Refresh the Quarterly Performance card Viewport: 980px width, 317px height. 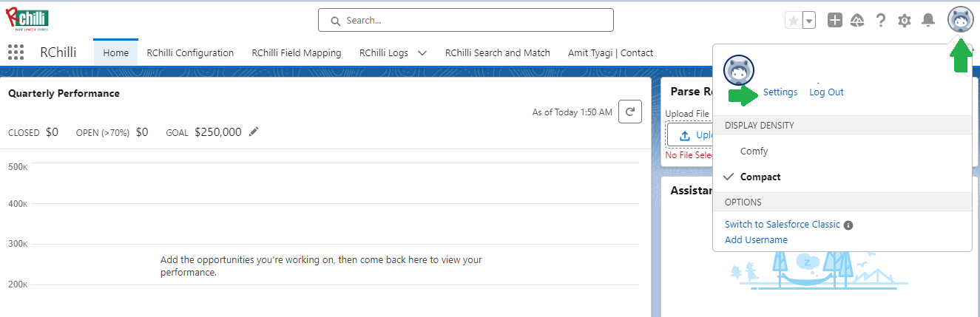[x=630, y=112]
